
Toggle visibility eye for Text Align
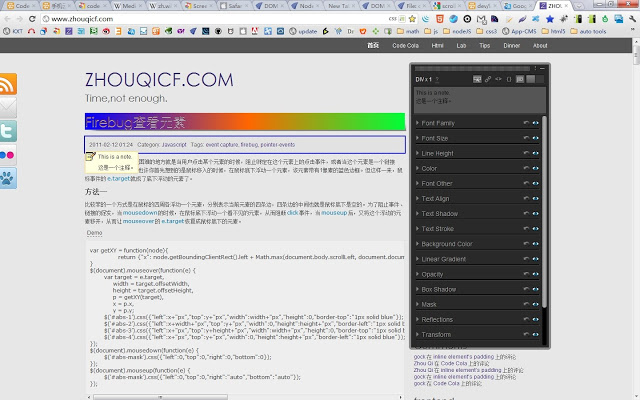tap(536, 198)
